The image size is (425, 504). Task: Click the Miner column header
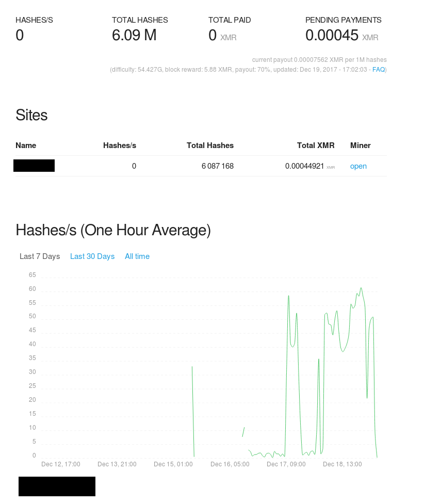[360, 145]
